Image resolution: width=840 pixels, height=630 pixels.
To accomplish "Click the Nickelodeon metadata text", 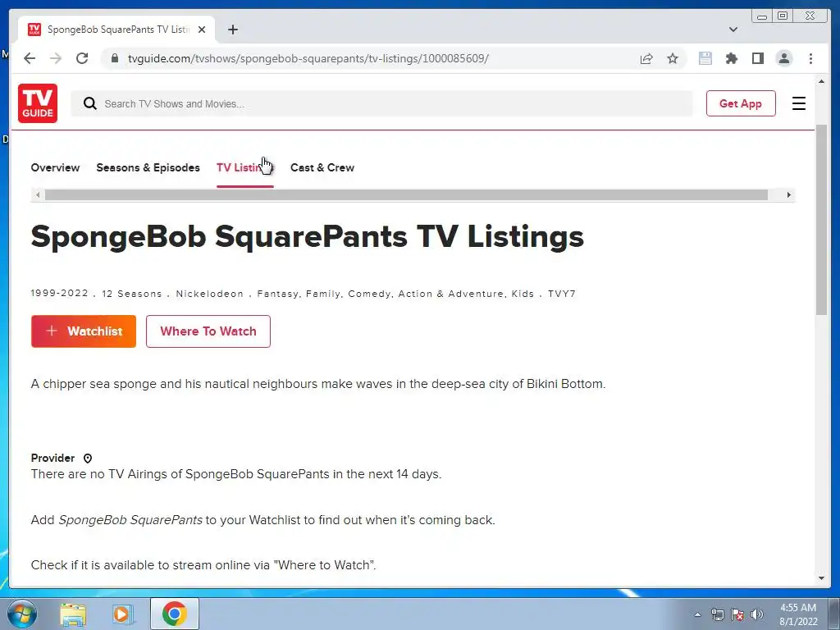I will click(210, 294).
